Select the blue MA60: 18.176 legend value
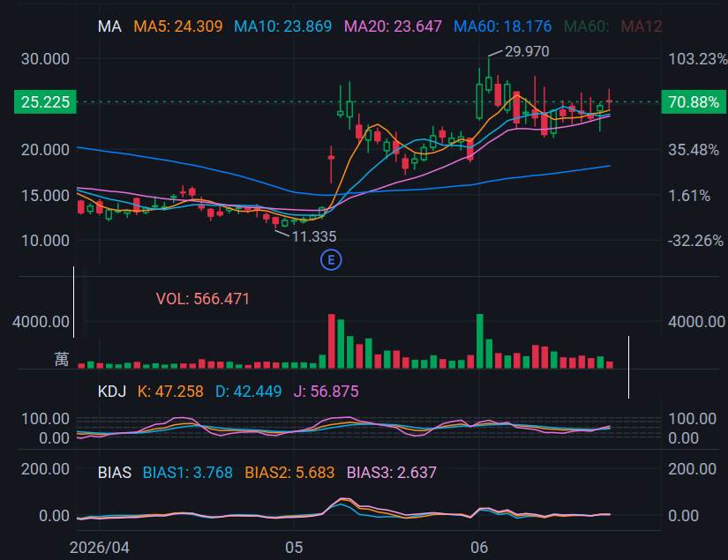This screenshot has width=728, height=560. [x=502, y=26]
